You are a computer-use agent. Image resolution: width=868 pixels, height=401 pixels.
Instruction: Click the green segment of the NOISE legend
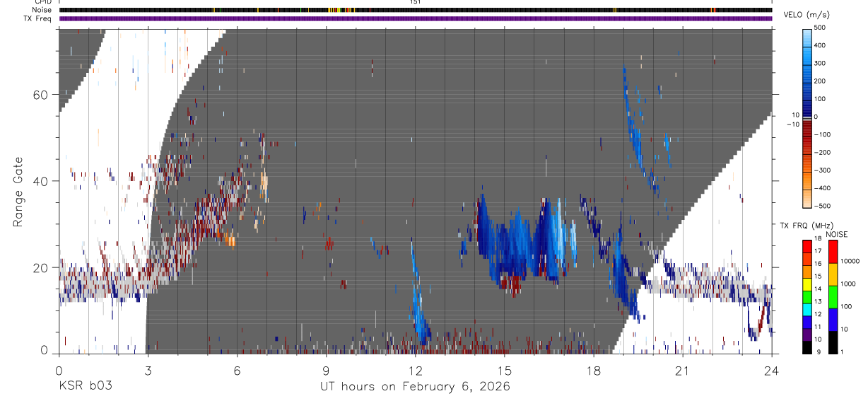pos(833,297)
